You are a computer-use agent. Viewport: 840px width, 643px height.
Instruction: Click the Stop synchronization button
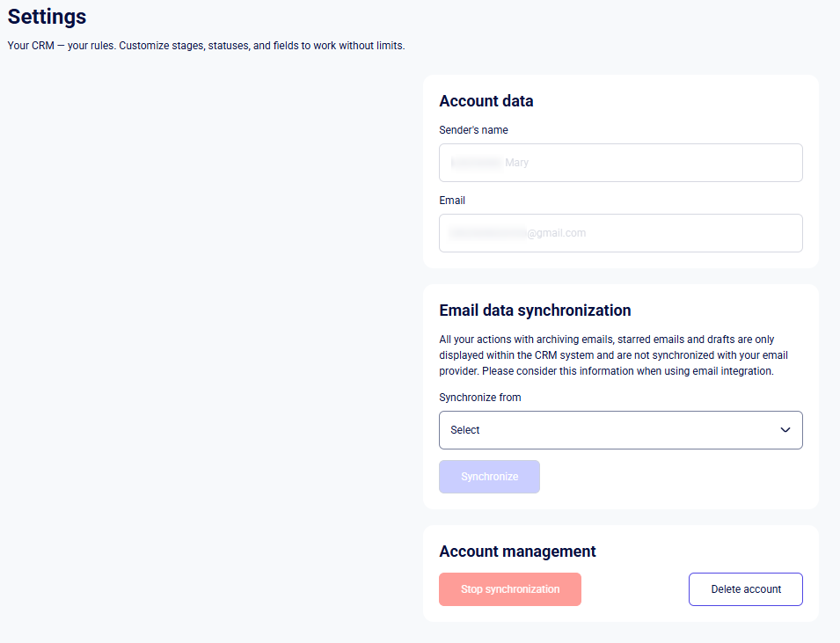(510, 589)
